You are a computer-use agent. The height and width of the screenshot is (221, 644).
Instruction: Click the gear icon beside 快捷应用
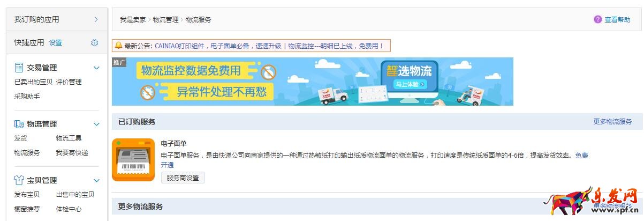(x=94, y=43)
